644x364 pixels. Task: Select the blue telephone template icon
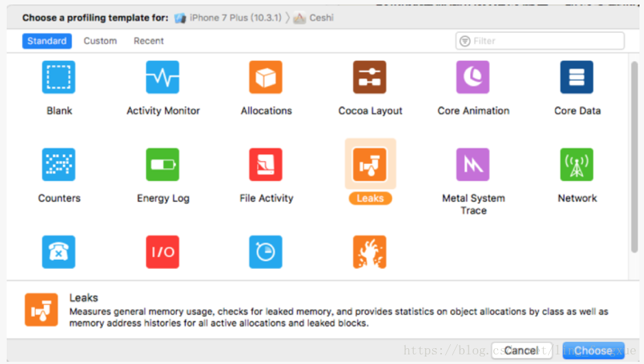(x=59, y=252)
